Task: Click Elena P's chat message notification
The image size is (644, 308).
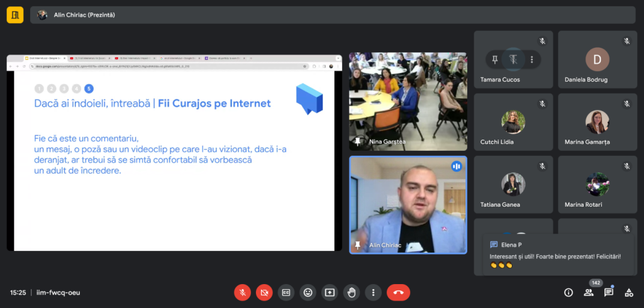Action: tap(557, 255)
